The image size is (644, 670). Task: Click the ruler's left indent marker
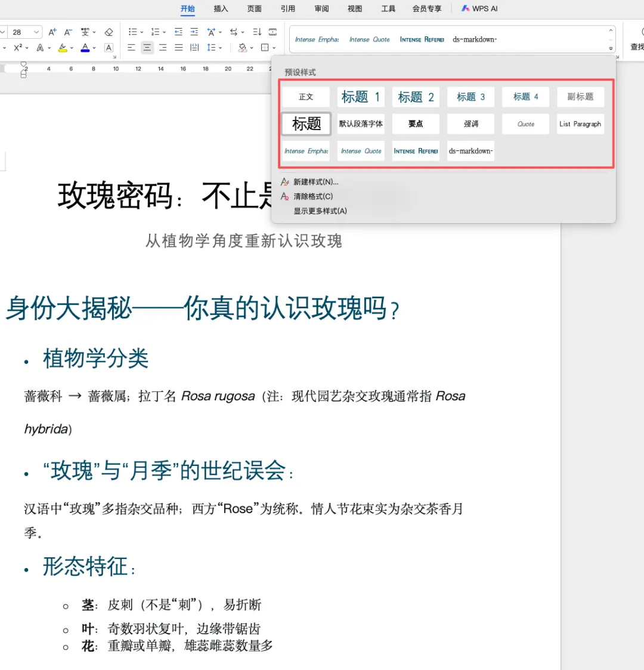[23, 75]
